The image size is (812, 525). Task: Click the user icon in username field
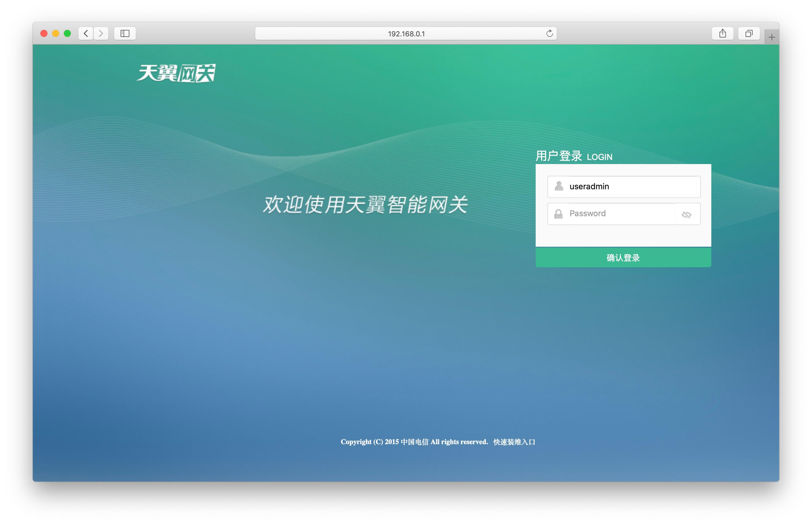pyautogui.click(x=559, y=186)
